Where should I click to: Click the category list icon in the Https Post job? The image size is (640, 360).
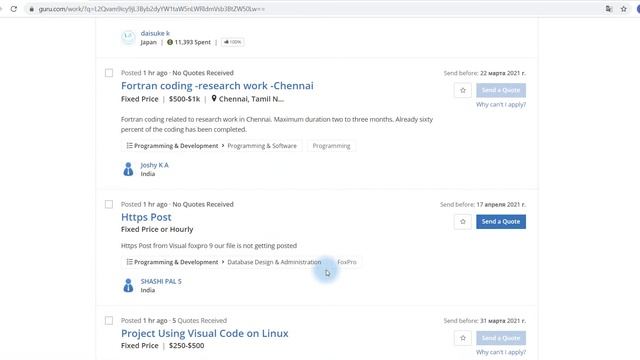[129, 262]
